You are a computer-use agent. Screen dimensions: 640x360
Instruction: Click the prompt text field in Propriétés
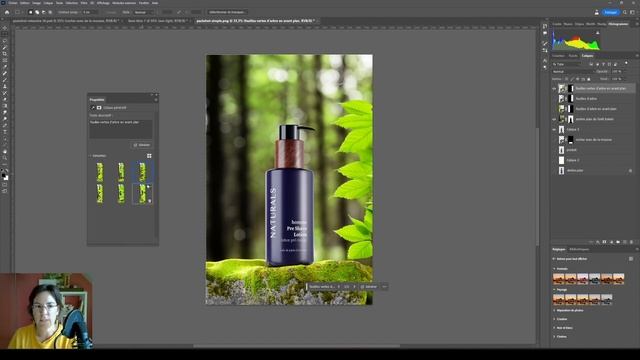121,129
